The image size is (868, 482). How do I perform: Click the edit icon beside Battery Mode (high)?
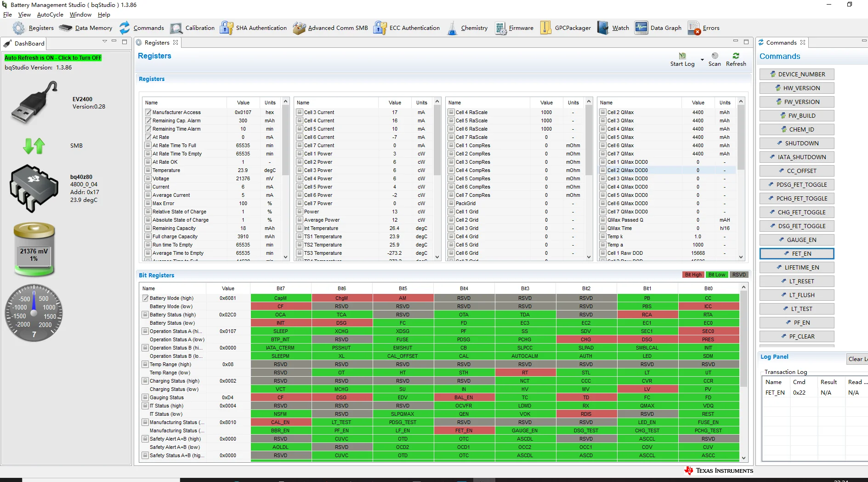(145, 298)
